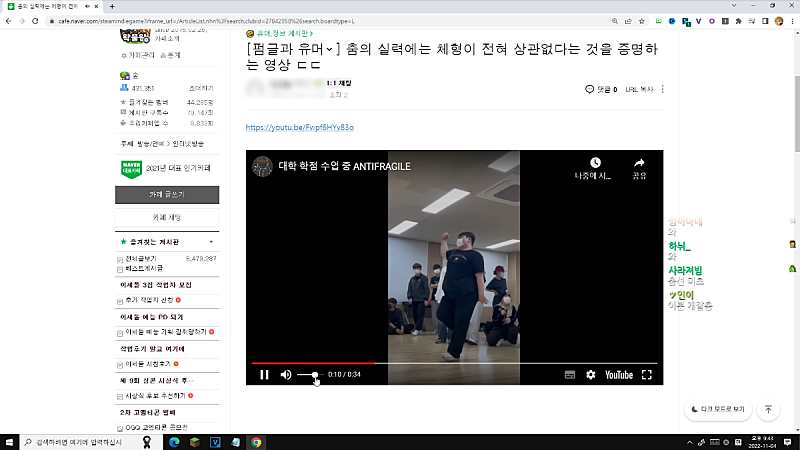Enter fullscreen video mode

(646, 375)
